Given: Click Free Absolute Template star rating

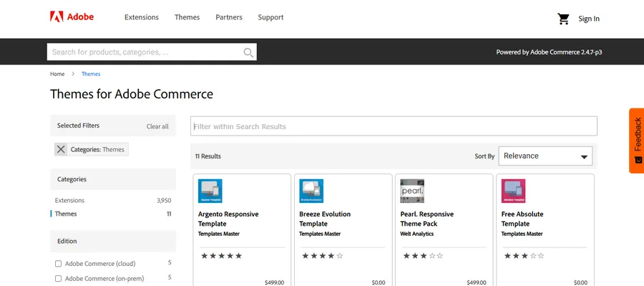Looking at the screenshot, I should 525,256.
